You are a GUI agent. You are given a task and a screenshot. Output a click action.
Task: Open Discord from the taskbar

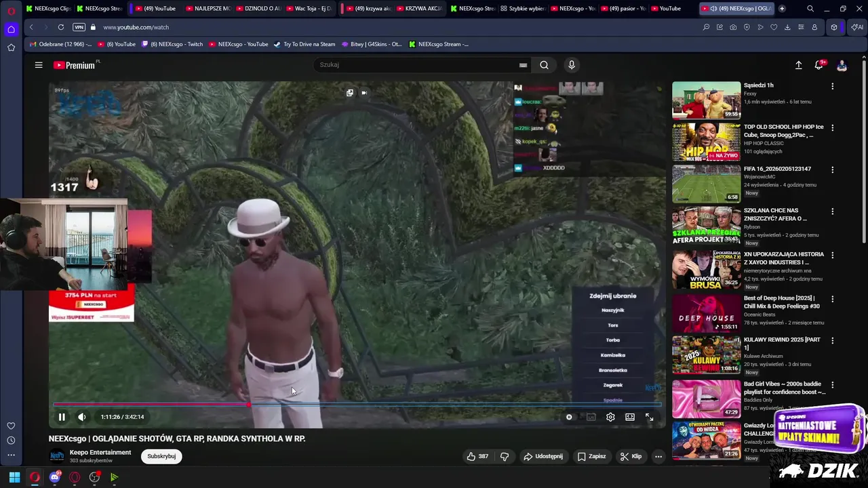[x=55, y=477]
